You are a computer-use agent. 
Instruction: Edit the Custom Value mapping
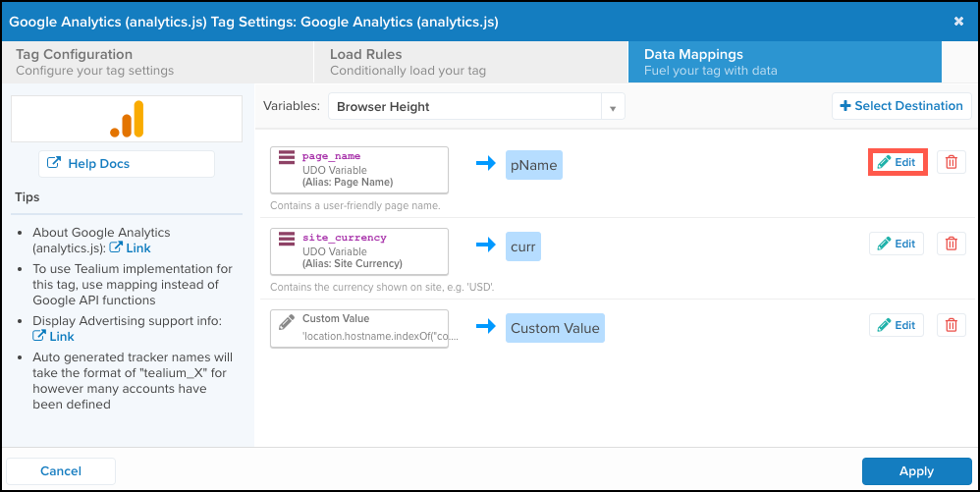pyautogui.click(x=897, y=325)
